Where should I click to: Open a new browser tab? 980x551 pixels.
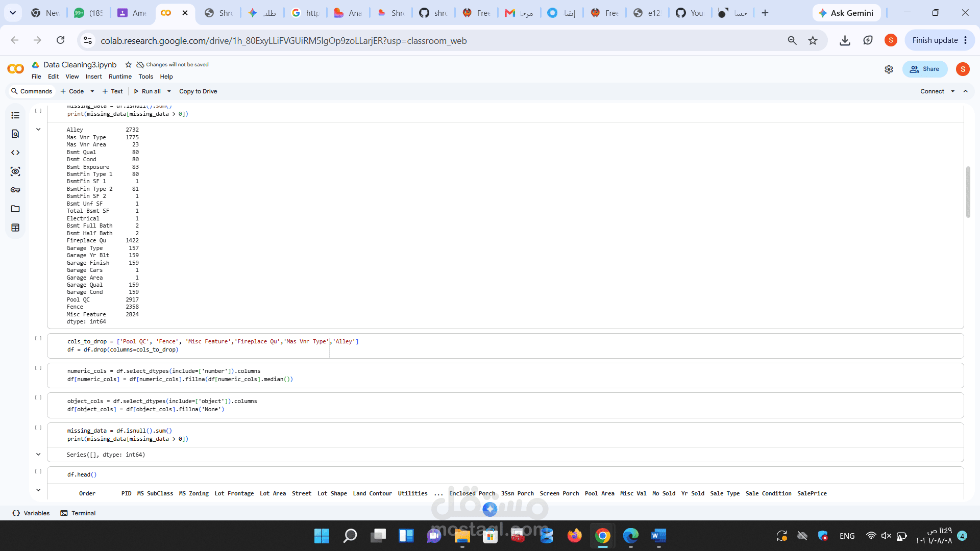click(x=765, y=13)
